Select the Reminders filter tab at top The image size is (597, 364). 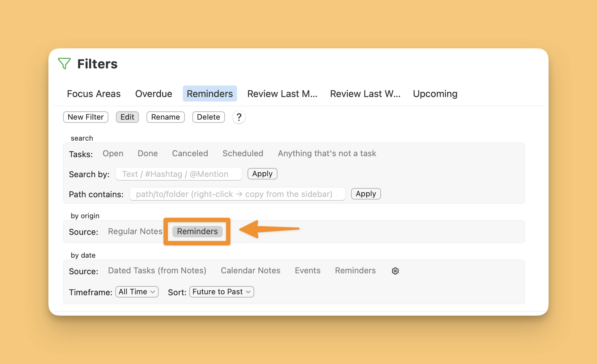tap(209, 93)
